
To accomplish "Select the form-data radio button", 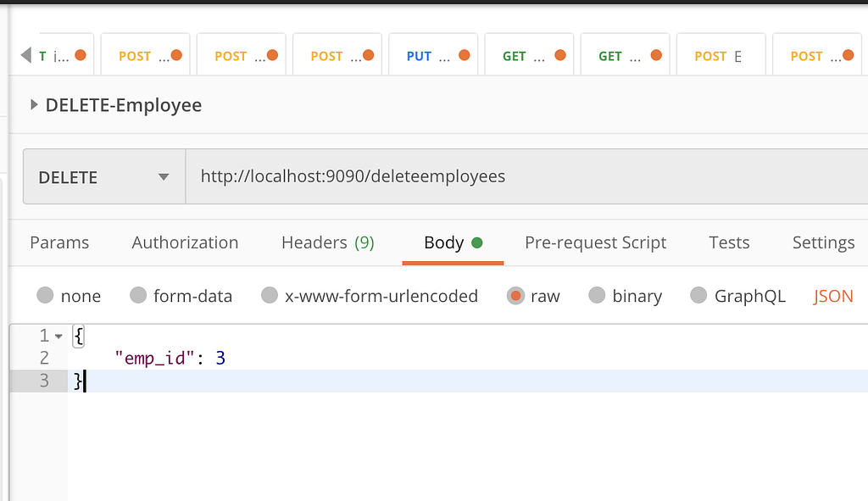I will (138, 295).
